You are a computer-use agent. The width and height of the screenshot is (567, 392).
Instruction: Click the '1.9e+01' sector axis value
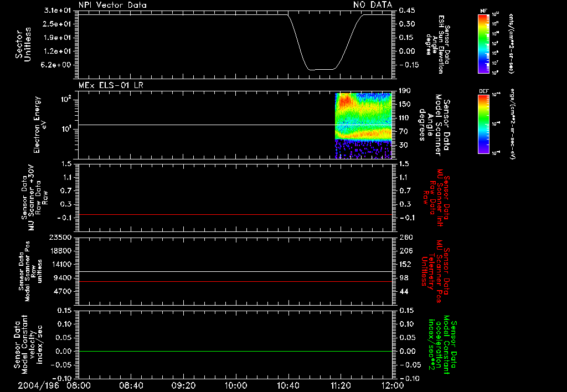(x=58, y=38)
